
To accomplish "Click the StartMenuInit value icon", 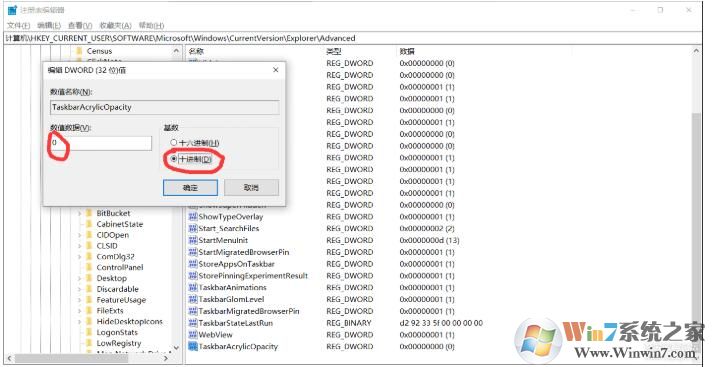I will click(x=193, y=240).
